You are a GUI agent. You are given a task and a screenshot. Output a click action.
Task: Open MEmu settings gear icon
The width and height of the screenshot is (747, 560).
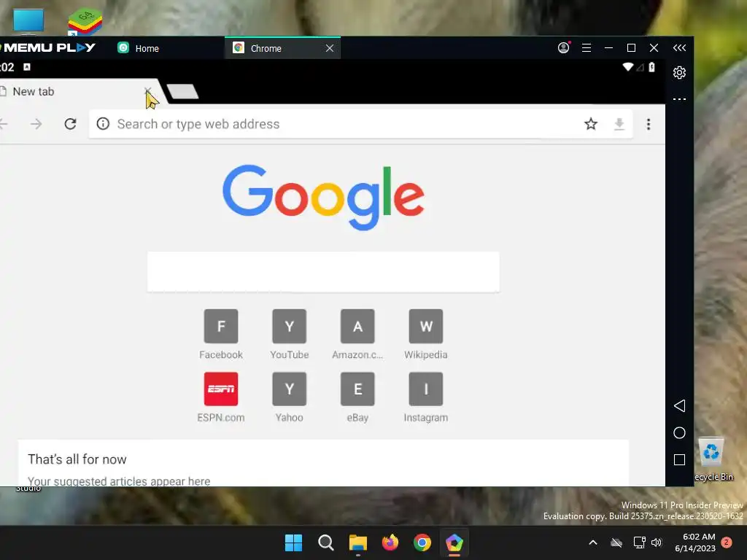click(x=679, y=72)
